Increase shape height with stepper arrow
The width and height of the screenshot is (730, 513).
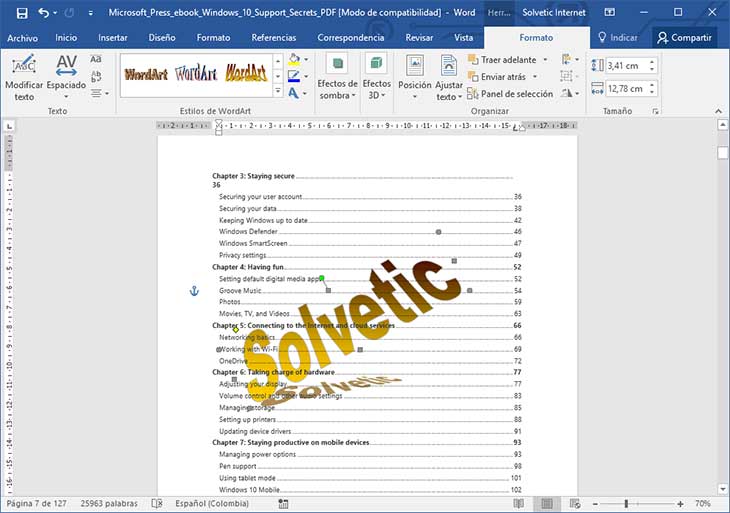coord(652,61)
